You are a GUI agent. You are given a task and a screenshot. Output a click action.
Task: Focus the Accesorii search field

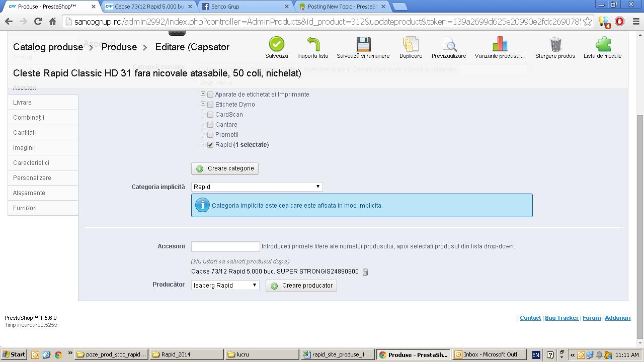pos(225,246)
